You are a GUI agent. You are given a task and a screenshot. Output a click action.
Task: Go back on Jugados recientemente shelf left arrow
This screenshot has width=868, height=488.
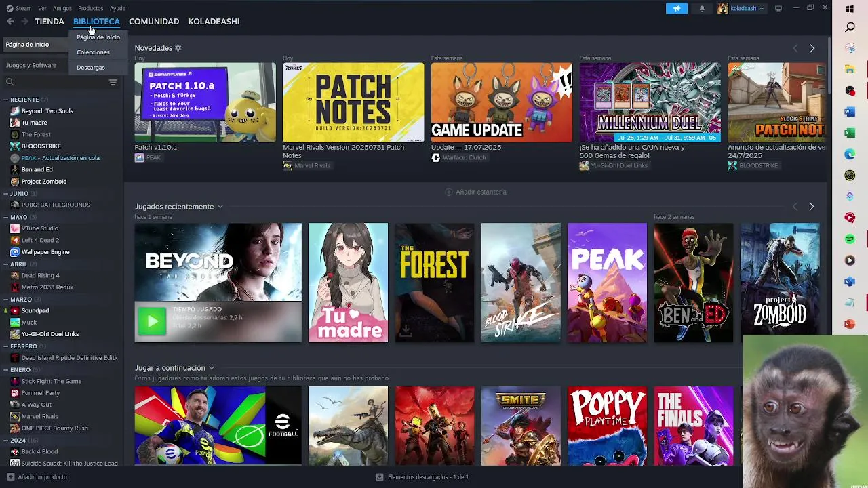pos(795,206)
